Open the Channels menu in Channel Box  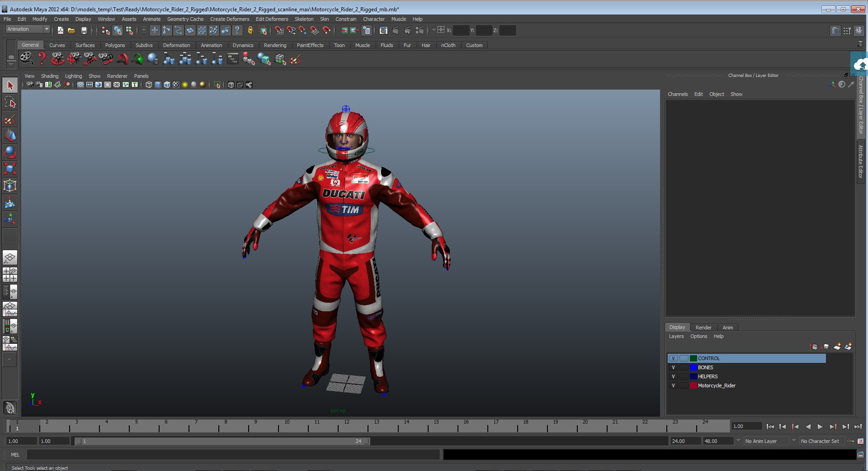(677, 94)
